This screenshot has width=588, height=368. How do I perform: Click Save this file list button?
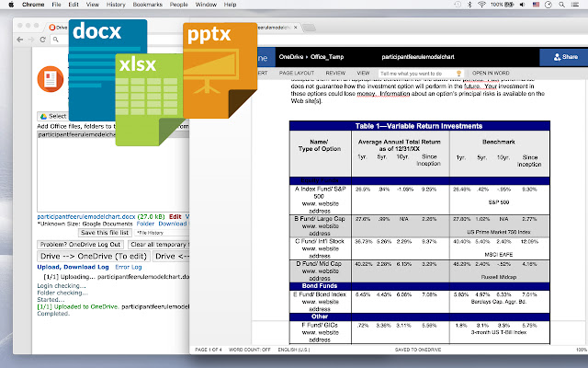pos(105,233)
